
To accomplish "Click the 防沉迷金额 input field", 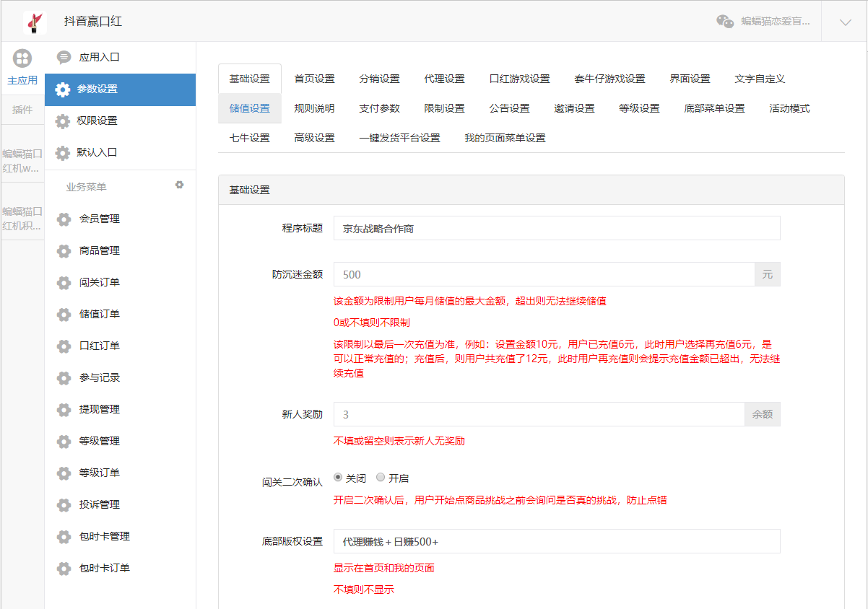I will click(544, 274).
